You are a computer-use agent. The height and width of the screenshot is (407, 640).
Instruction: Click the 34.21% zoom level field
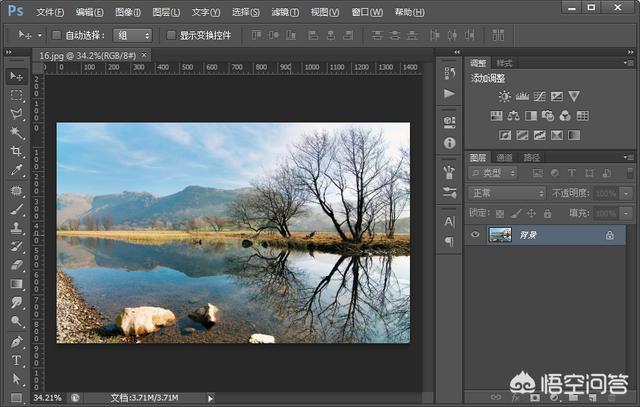47,398
